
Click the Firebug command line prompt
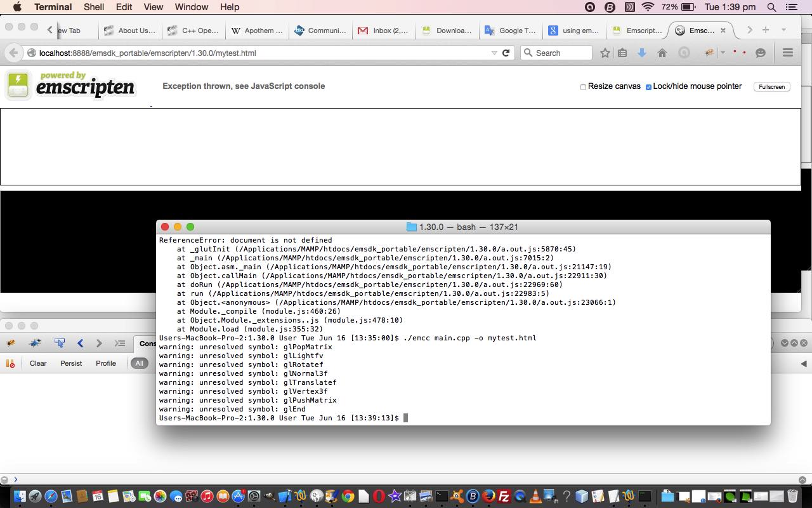pos(15,479)
